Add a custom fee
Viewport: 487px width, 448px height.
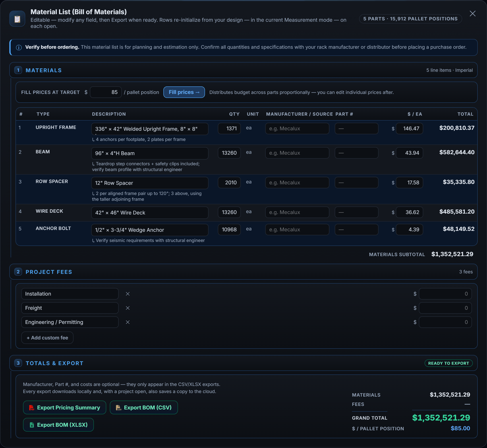tap(47, 338)
